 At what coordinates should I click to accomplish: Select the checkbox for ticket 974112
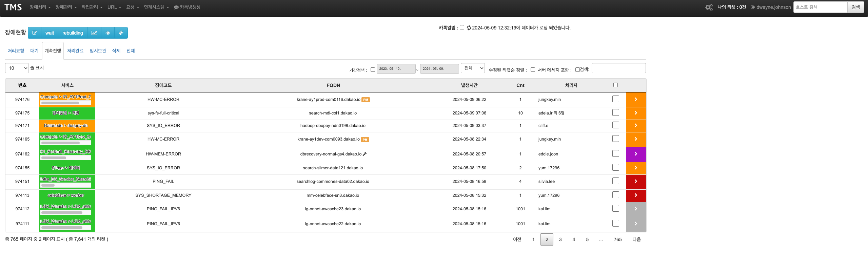pos(616,208)
